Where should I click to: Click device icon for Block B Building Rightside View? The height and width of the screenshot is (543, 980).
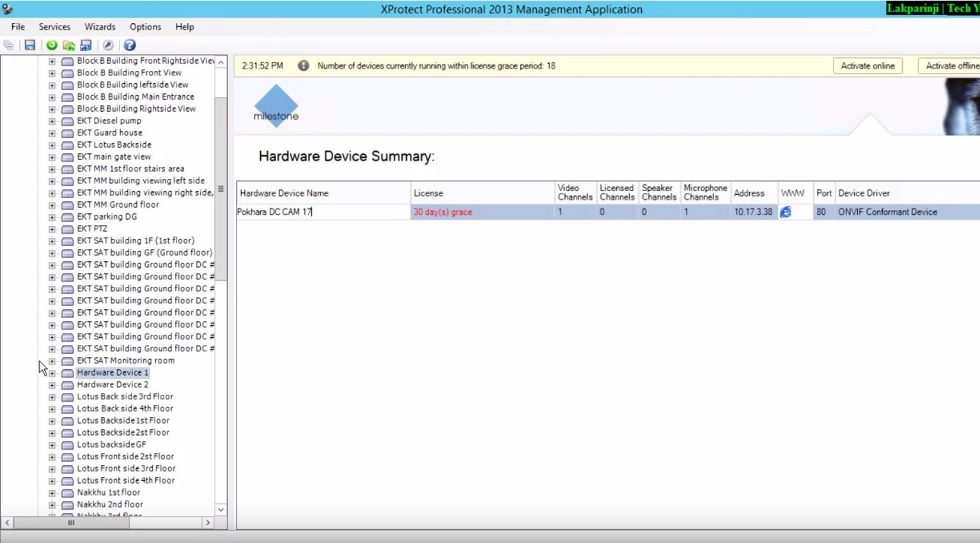coord(67,109)
